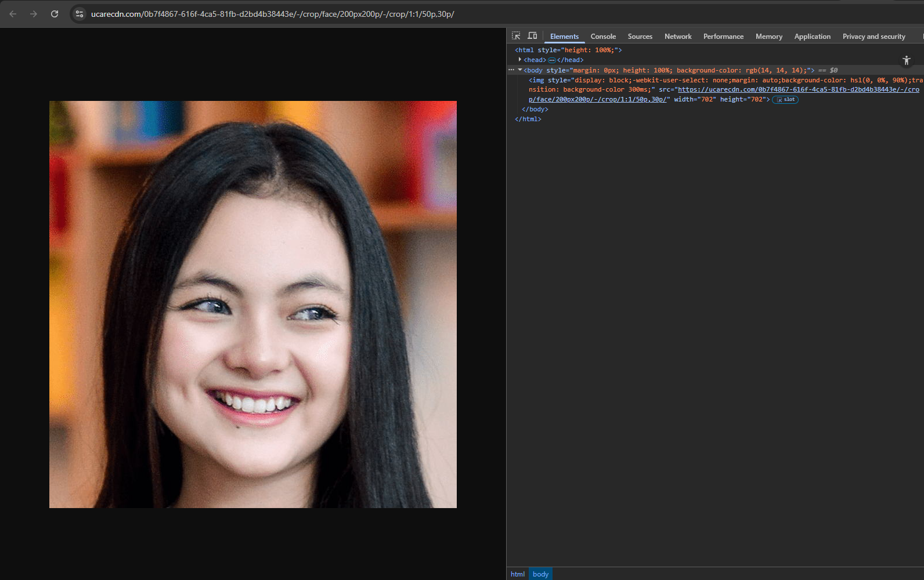Toggle device toolbar icon in DevTools
Image resolution: width=924 pixels, height=580 pixels.
click(x=532, y=36)
